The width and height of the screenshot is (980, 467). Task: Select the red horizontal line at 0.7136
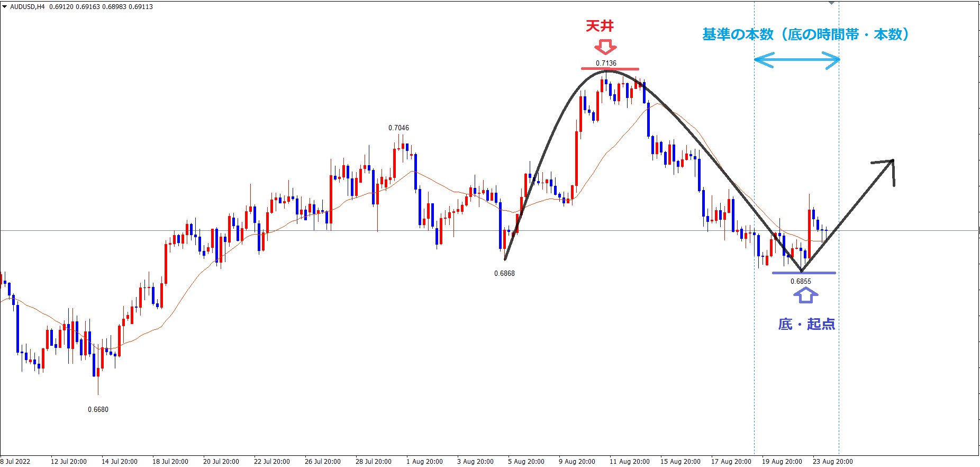pyautogui.click(x=610, y=69)
